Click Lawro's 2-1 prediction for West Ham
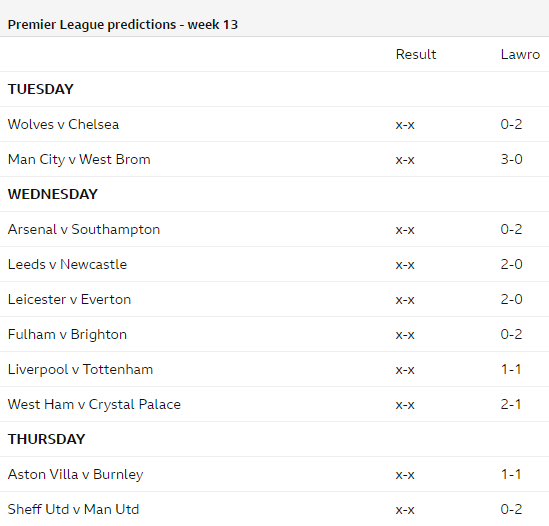The width and height of the screenshot is (549, 526). (510, 404)
